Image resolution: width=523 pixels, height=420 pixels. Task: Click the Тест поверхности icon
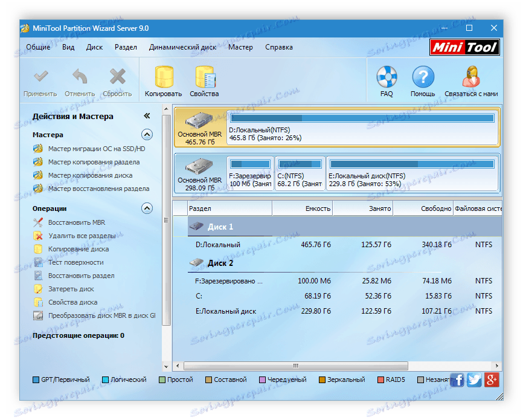coord(38,262)
